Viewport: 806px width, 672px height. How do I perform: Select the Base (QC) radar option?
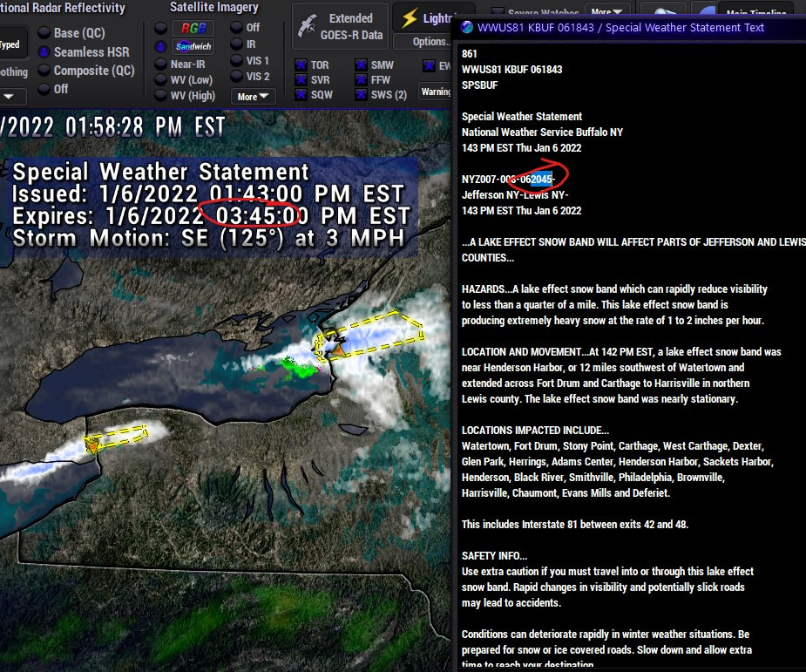(44, 33)
